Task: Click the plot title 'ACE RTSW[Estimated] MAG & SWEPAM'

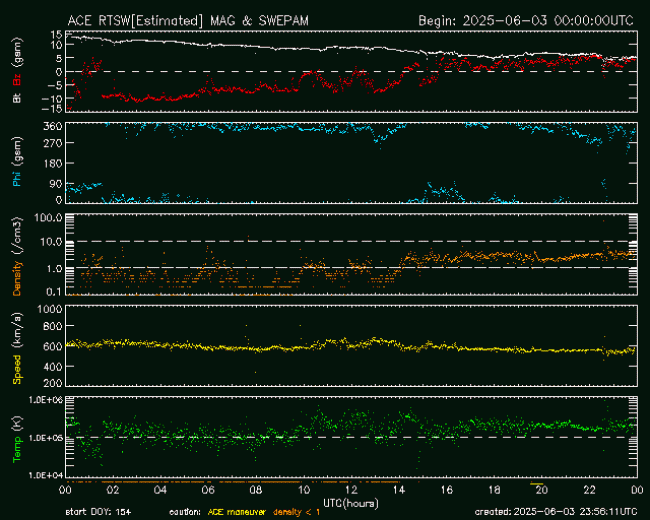Action: tap(188, 21)
